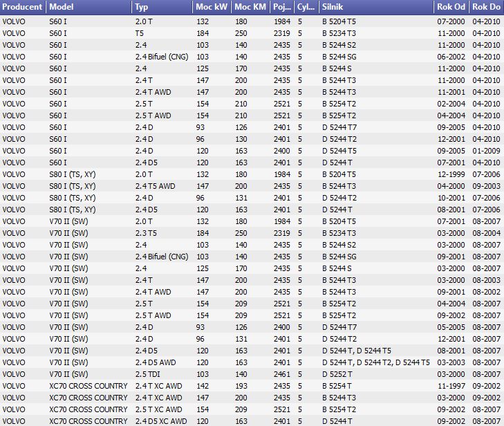
Task: Select the date 10-2001 in Rok Od column
Action: (451, 198)
